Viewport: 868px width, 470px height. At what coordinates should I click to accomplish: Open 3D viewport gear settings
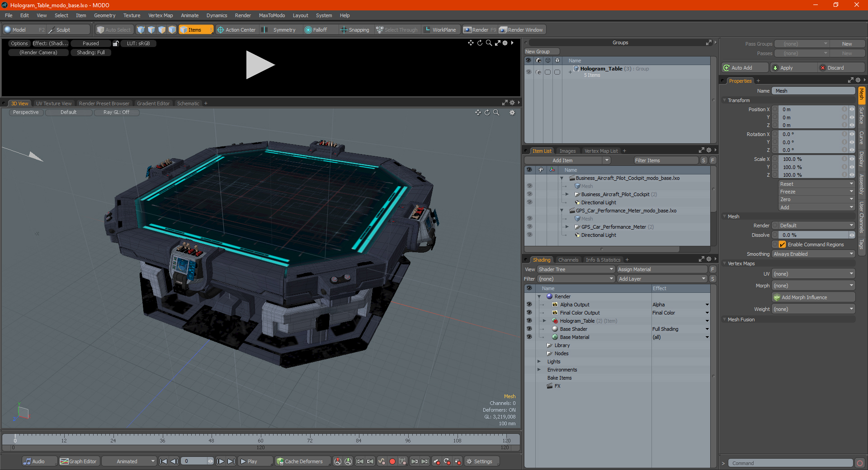[x=512, y=113]
